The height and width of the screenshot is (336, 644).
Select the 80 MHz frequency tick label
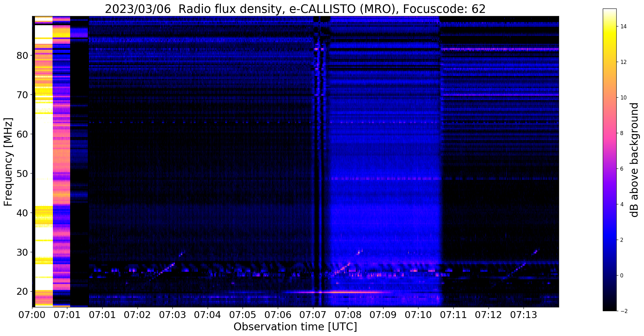click(22, 55)
